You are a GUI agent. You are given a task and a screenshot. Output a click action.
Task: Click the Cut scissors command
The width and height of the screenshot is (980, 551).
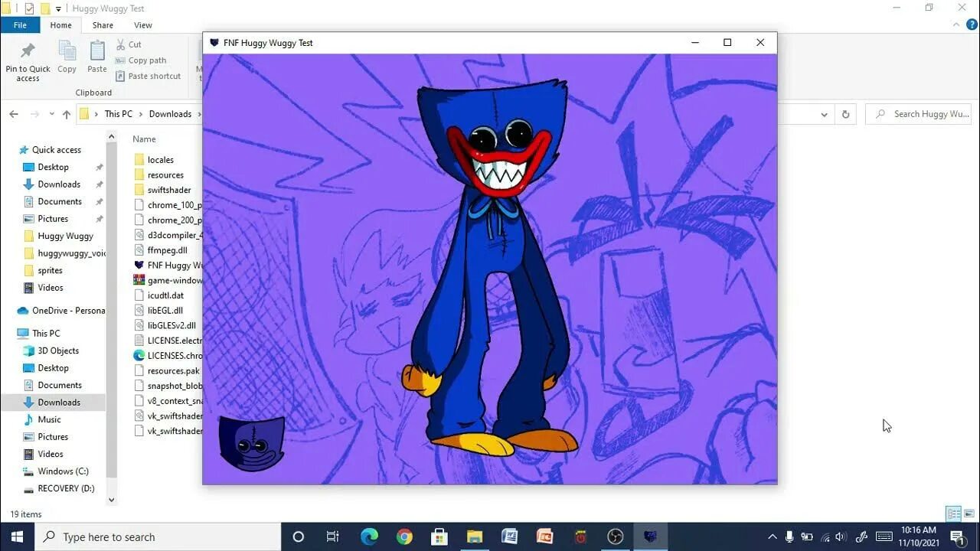(129, 44)
